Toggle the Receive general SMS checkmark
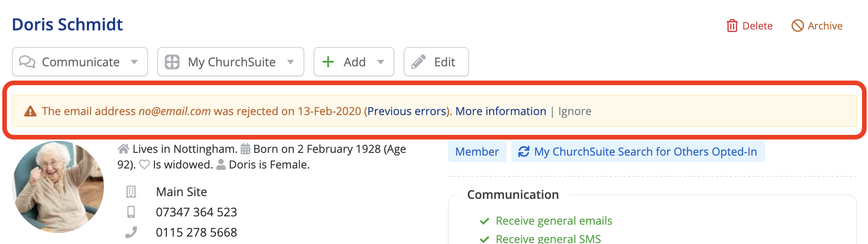 click(484, 239)
